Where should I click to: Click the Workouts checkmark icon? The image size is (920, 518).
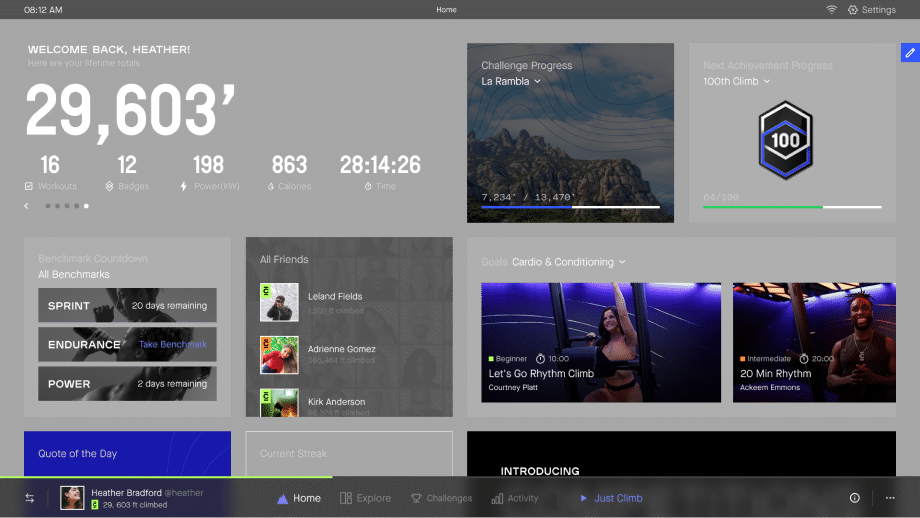pos(29,186)
